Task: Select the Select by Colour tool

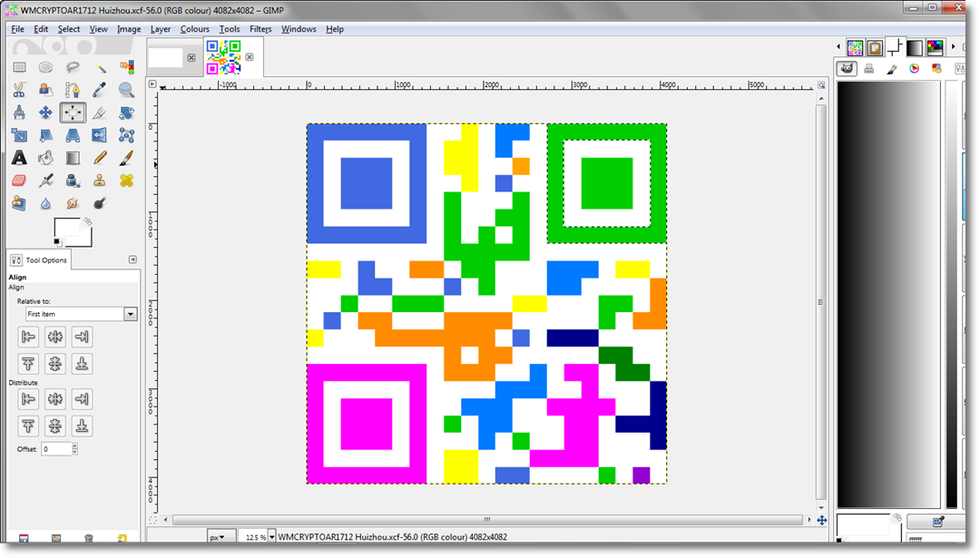Action: tap(126, 67)
